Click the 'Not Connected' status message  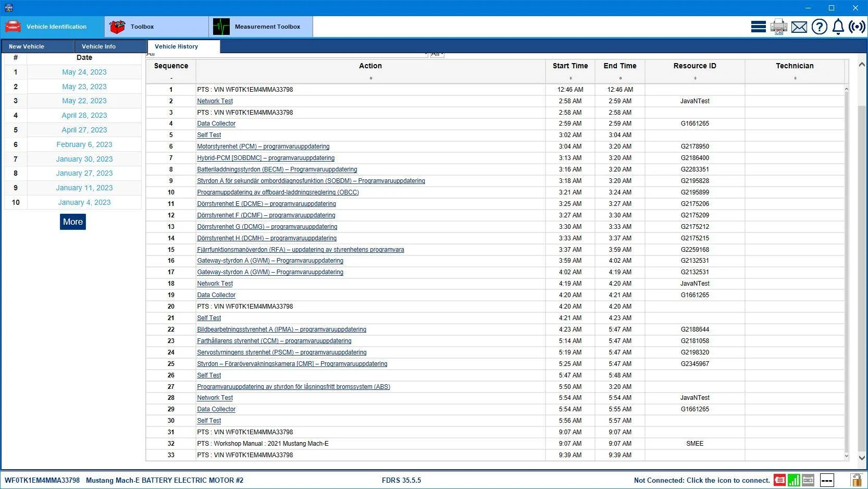[702, 480]
